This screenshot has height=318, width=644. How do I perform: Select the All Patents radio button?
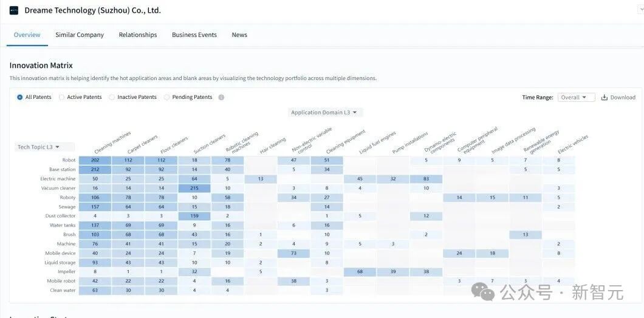pos(19,97)
